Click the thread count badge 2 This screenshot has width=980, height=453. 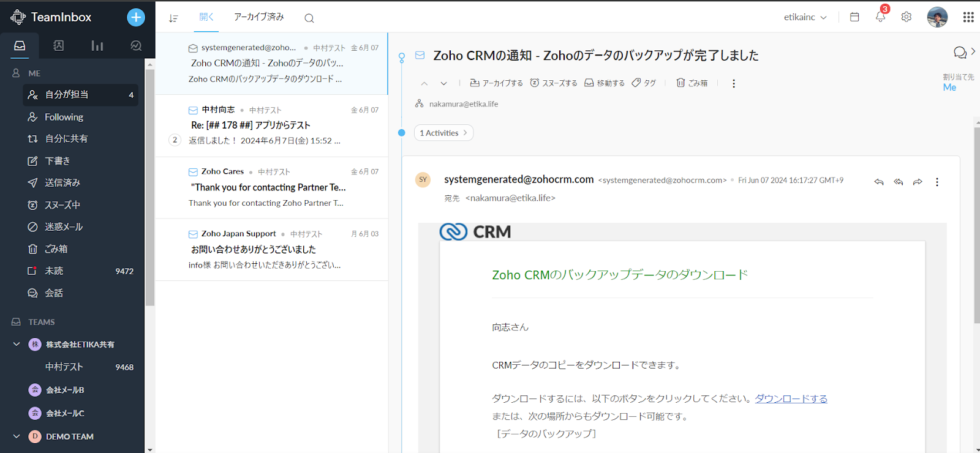click(175, 140)
